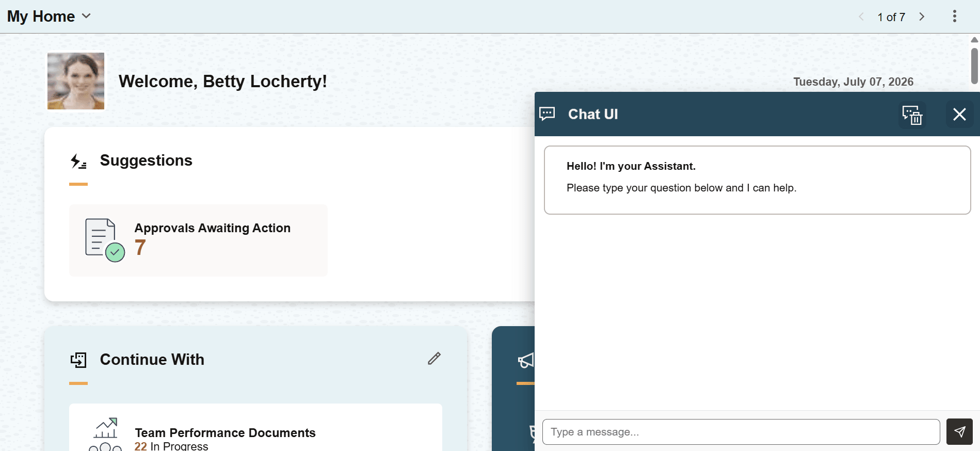
Task: Go to previous homepage arrow
Action: (861, 17)
